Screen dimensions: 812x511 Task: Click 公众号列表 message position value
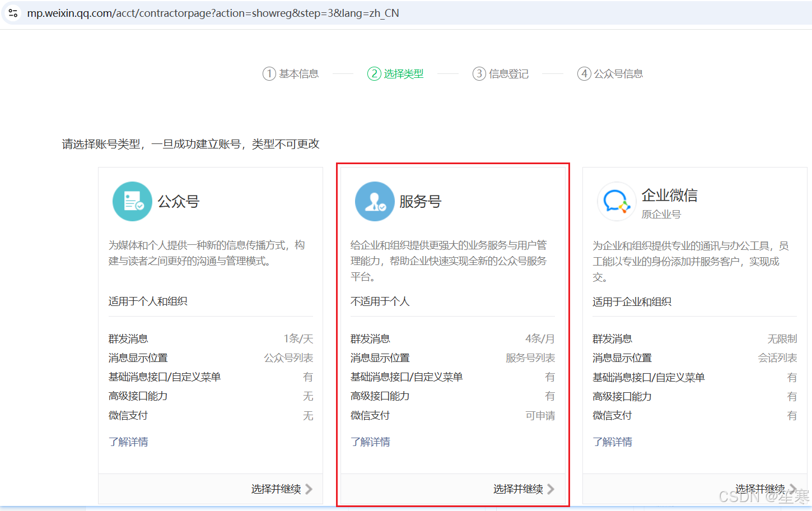pos(288,357)
